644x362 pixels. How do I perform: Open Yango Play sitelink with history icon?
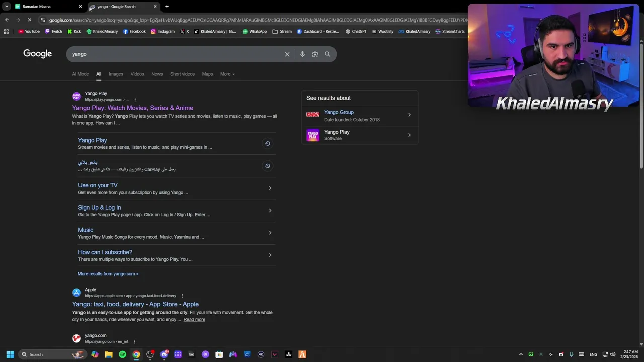(92, 140)
